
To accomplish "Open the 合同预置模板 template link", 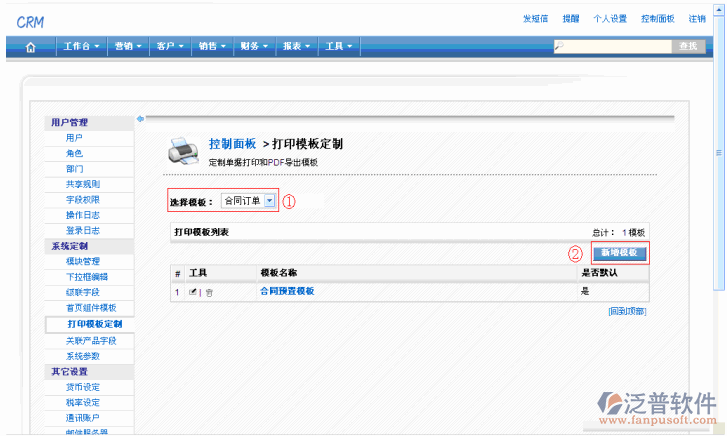I will pos(287,291).
